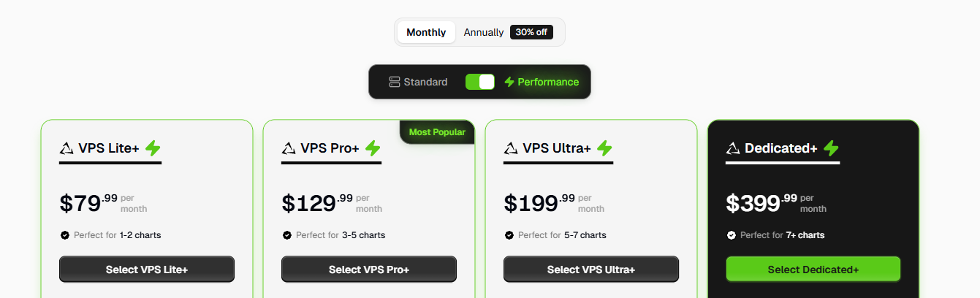The height and width of the screenshot is (298, 980).
Task: Click the lightning bolt beside VPS Lite+
Action: point(153,148)
